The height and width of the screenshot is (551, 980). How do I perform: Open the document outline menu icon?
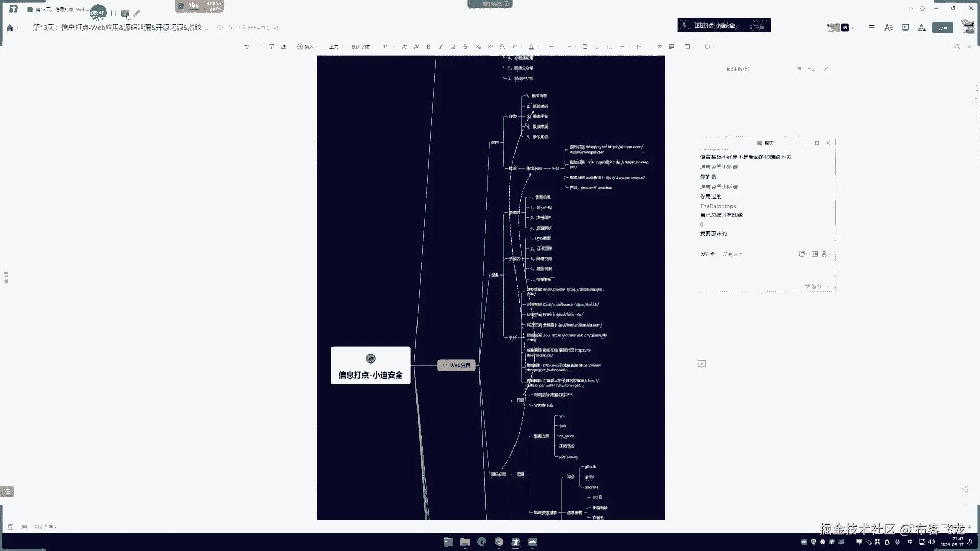(x=871, y=28)
